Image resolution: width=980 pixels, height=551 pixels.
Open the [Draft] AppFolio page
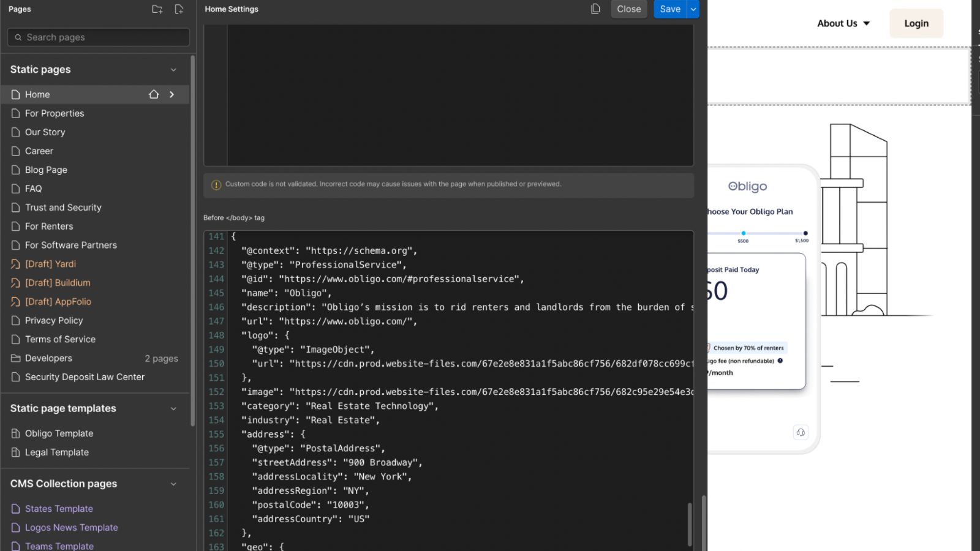[x=95, y=302]
